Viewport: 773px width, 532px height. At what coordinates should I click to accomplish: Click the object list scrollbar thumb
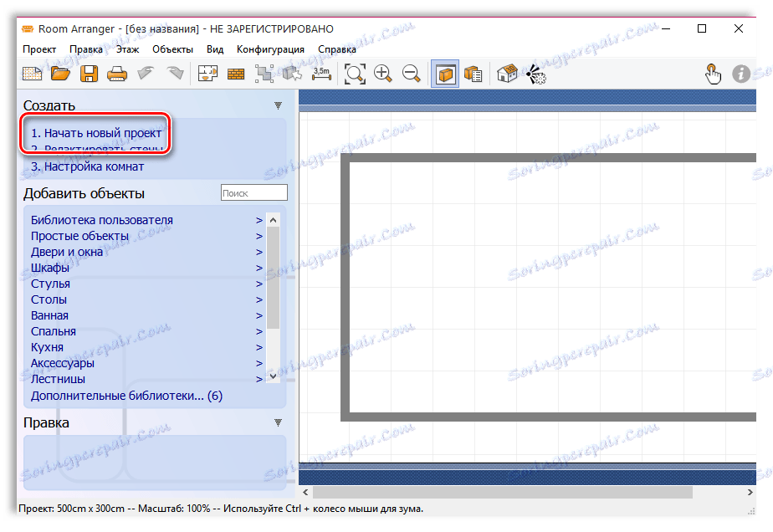pos(273,278)
